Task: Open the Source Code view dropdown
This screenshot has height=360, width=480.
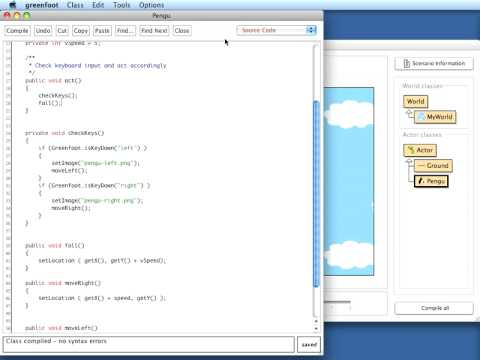Action: [276, 30]
